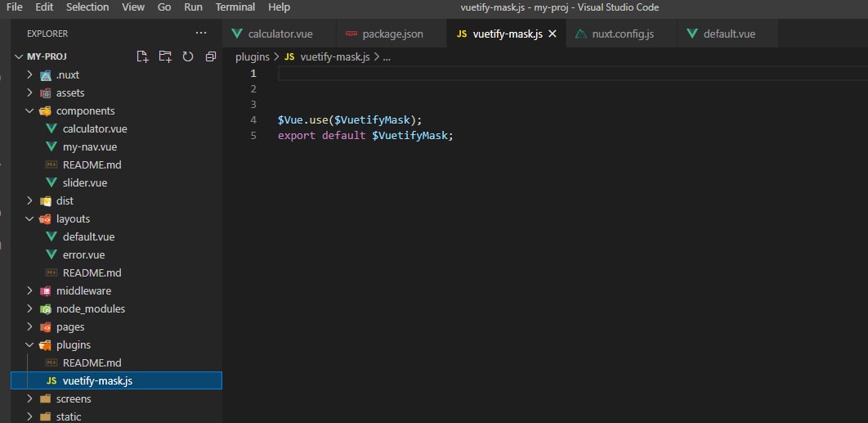Click the markdown icon of plugins README.md

point(51,362)
